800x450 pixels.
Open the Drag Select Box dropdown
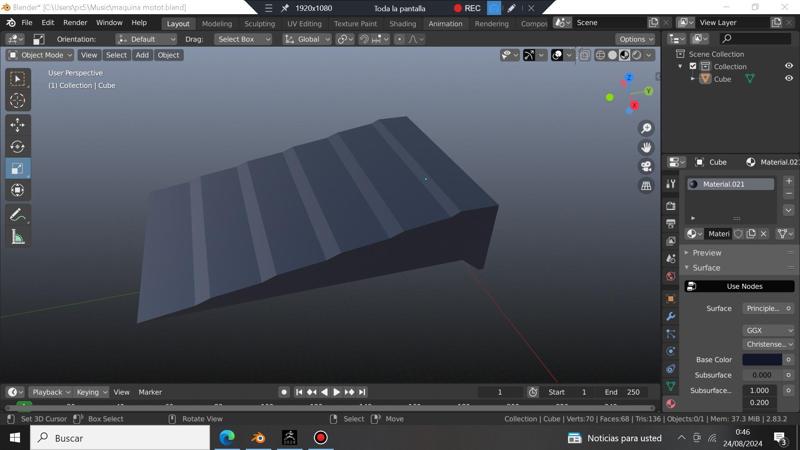click(x=243, y=39)
